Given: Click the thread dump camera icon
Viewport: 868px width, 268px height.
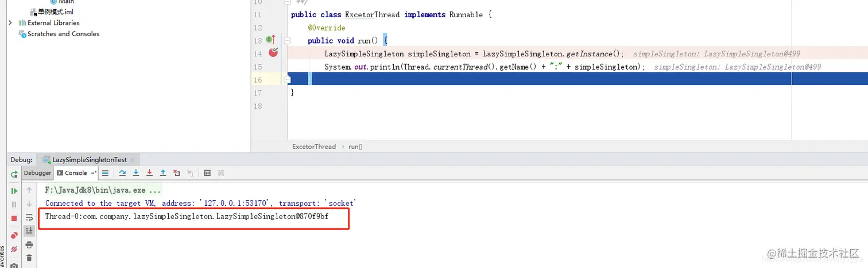Looking at the screenshot, I should [14, 265].
